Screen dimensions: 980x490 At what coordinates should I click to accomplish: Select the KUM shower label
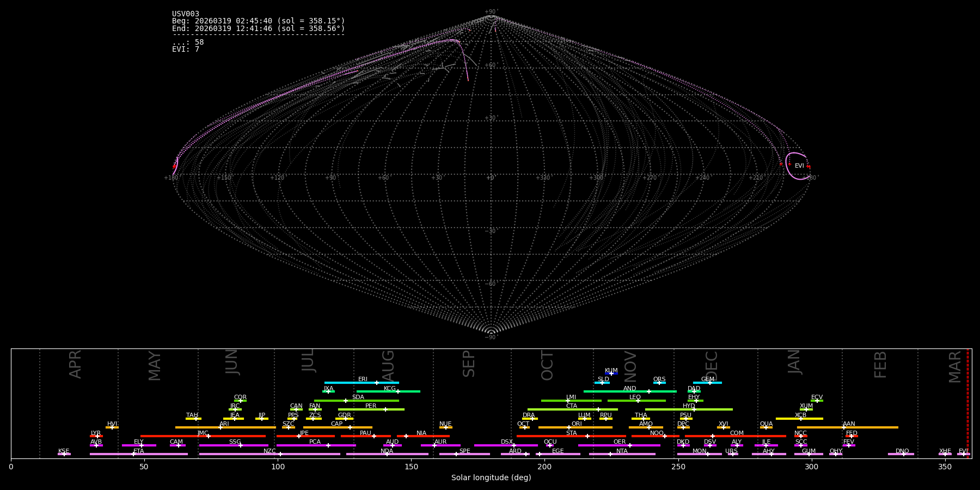click(611, 371)
